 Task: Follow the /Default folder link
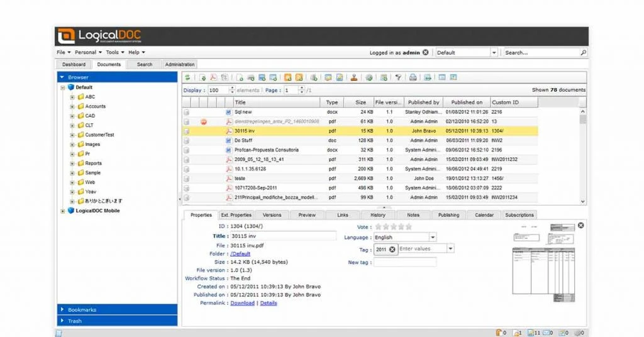tap(240, 254)
